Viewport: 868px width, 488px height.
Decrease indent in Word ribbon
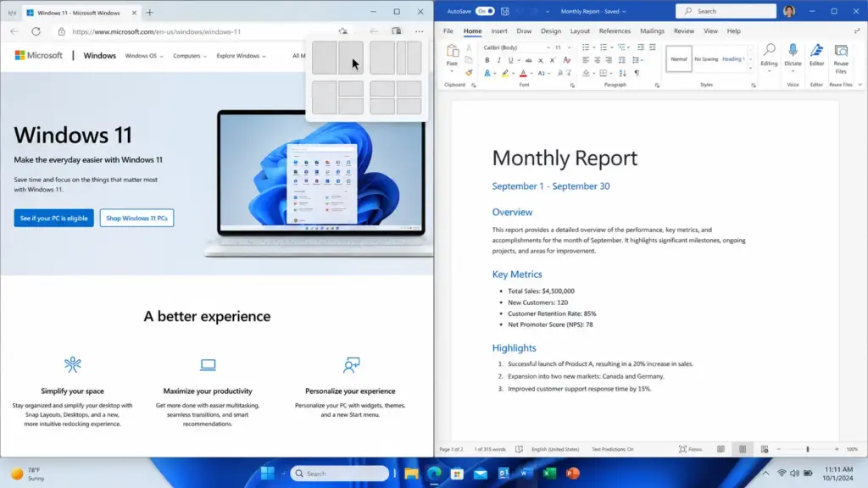[x=641, y=47]
